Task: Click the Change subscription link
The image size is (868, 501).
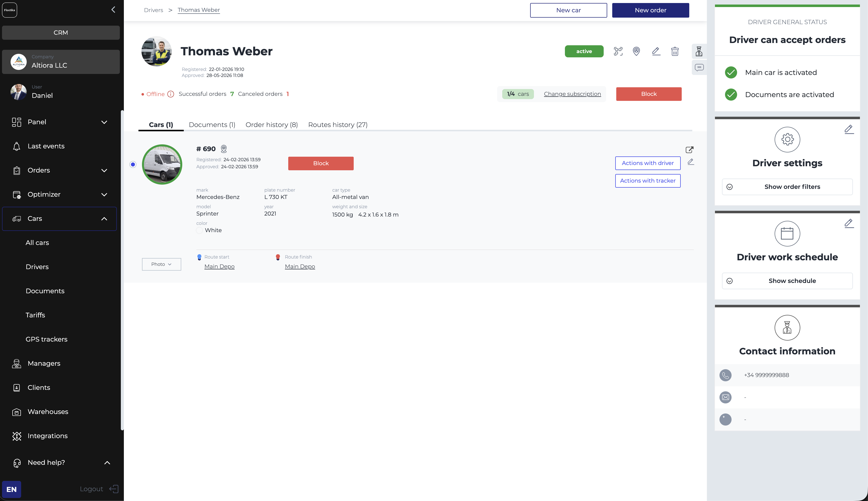Action: point(572,94)
